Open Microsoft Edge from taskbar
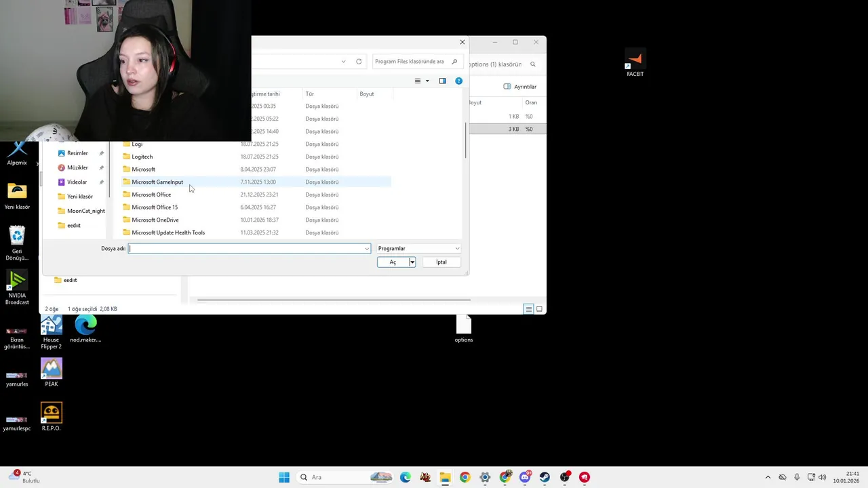Image resolution: width=868 pixels, height=488 pixels. [406, 477]
